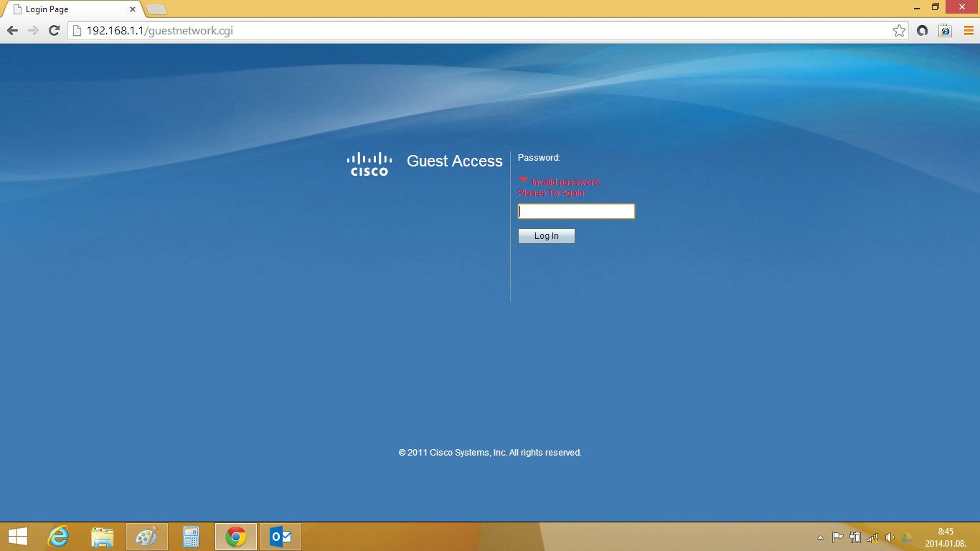This screenshot has height=551, width=980.
Task: Bookmark this page with the star icon
Action: point(899,30)
